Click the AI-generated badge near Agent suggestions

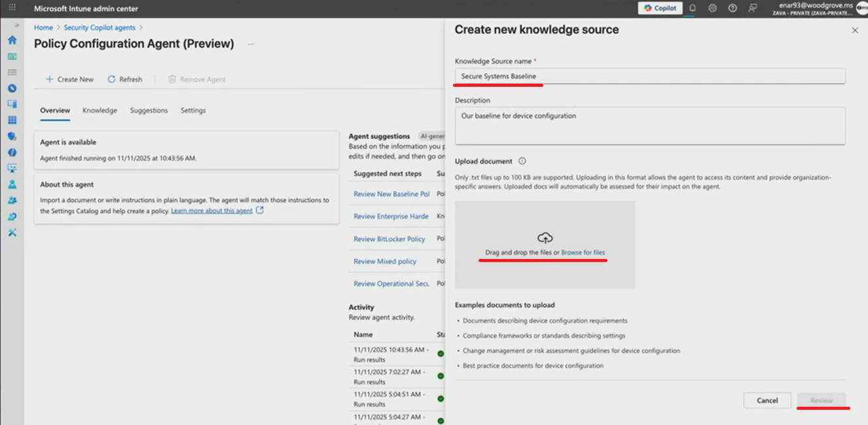432,137
